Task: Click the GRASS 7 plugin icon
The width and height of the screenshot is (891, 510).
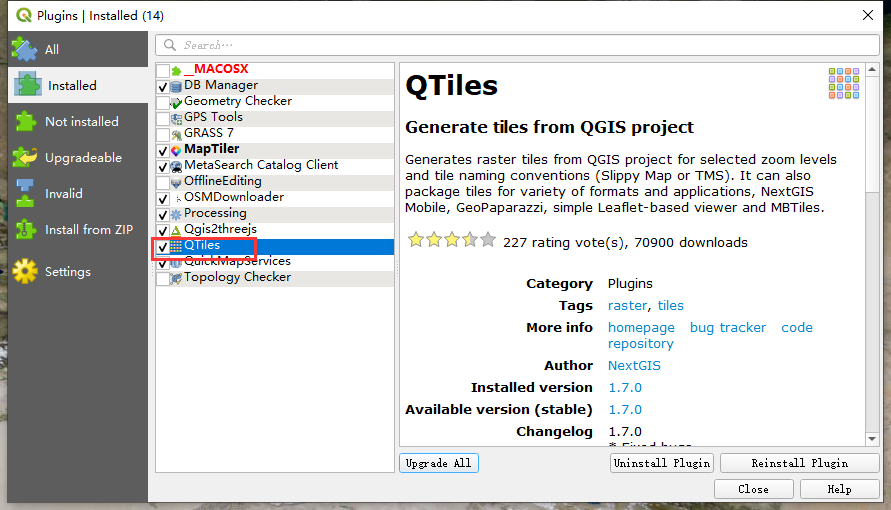Action: tap(176, 134)
